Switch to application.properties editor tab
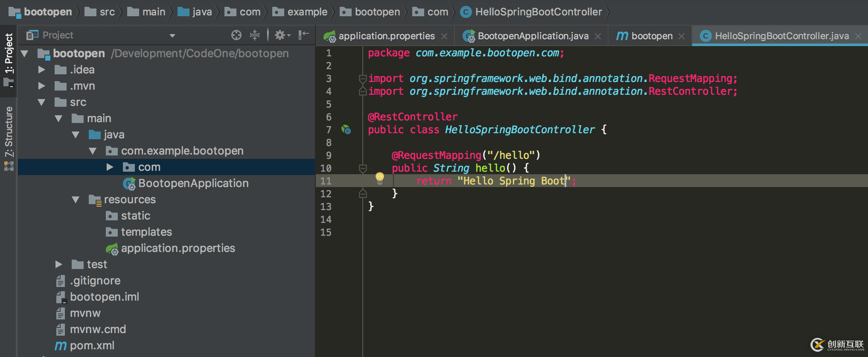This screenshot has width=868, height=357. (385, 36)
